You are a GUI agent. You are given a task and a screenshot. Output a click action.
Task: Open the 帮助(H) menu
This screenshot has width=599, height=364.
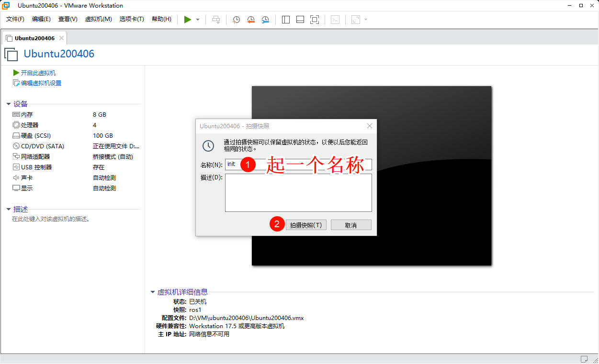pyautogui.click(x=161, y=19)
